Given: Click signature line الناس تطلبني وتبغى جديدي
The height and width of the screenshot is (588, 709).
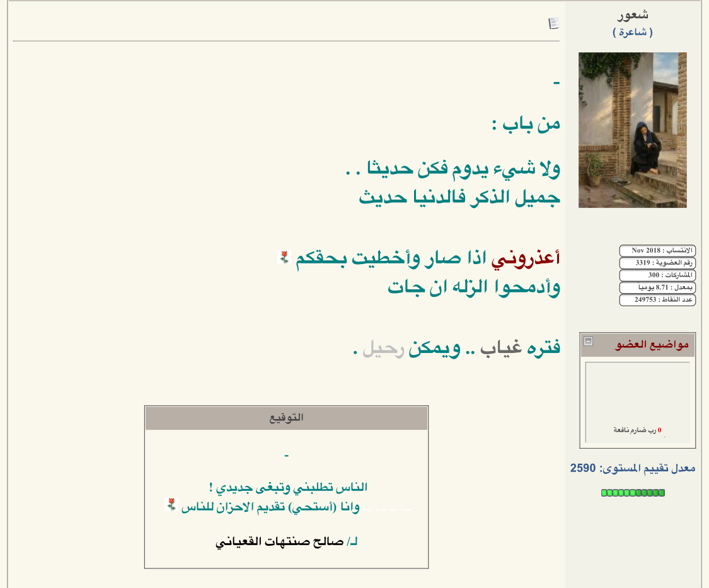Looking at the screenshot, I should coord(288,488).
